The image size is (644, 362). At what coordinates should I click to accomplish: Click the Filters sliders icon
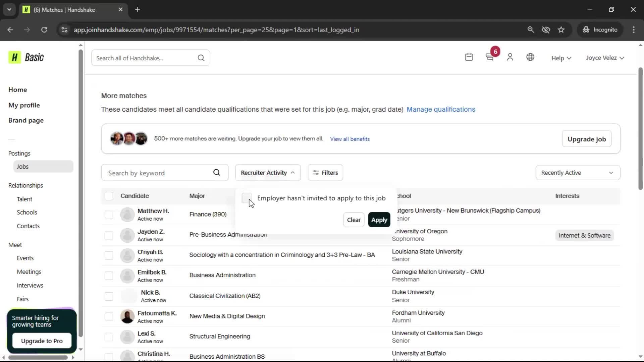(x=316, y=173)
